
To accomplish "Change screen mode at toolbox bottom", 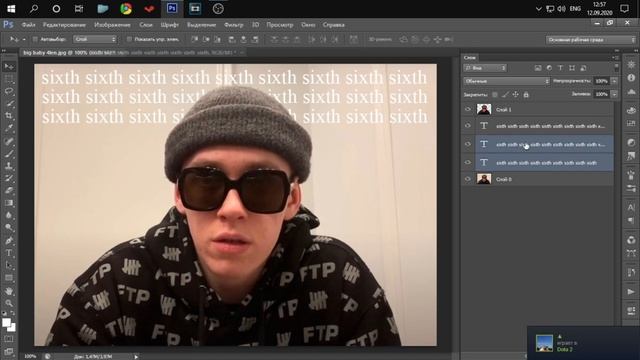I will pyautogui.click(x=9, y=351).
